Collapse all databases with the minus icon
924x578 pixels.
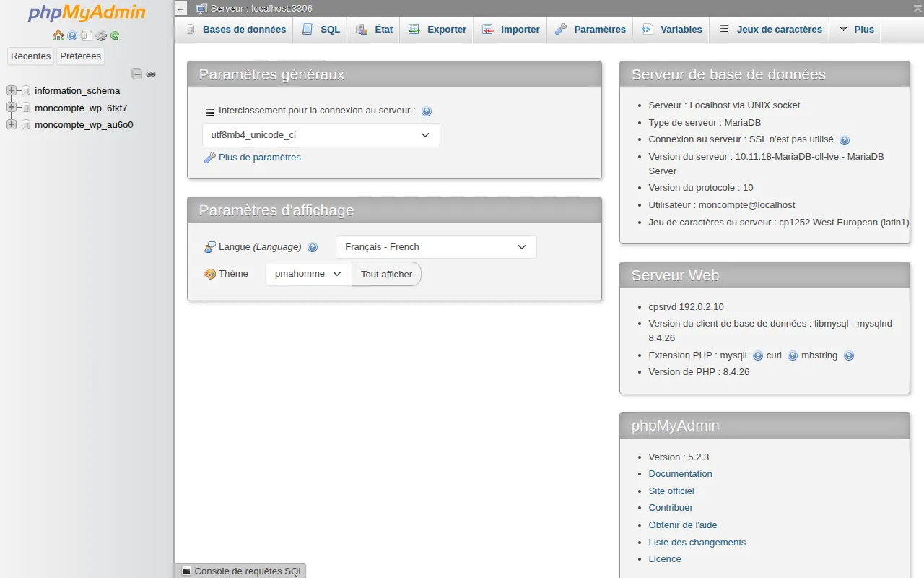click(x=136, y=74)
